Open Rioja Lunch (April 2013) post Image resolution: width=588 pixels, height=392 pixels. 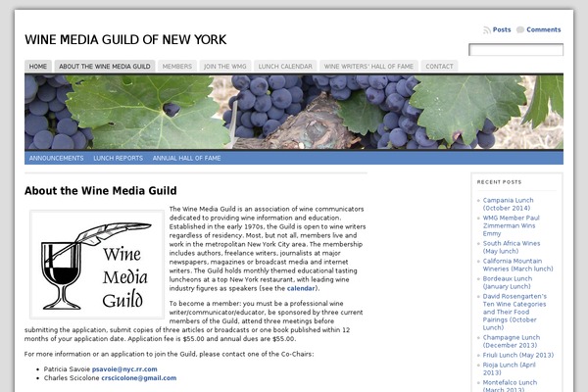pyautogui.click(x=509, y=368)
